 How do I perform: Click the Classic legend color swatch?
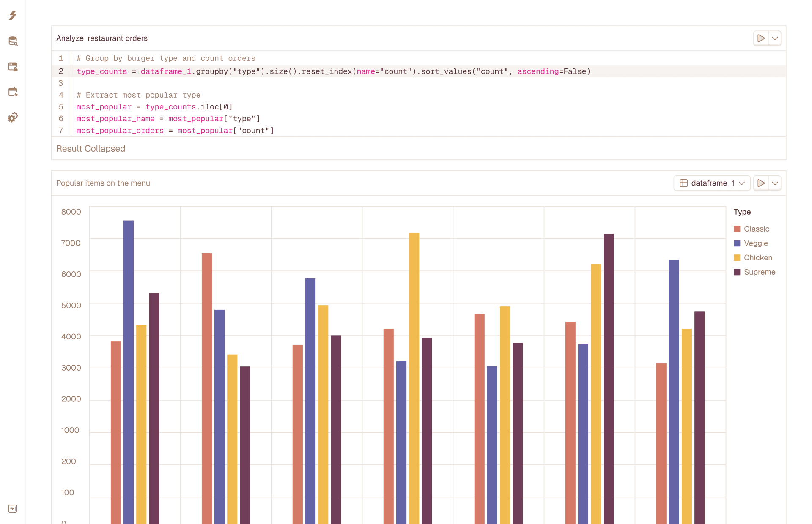[737, 229]
